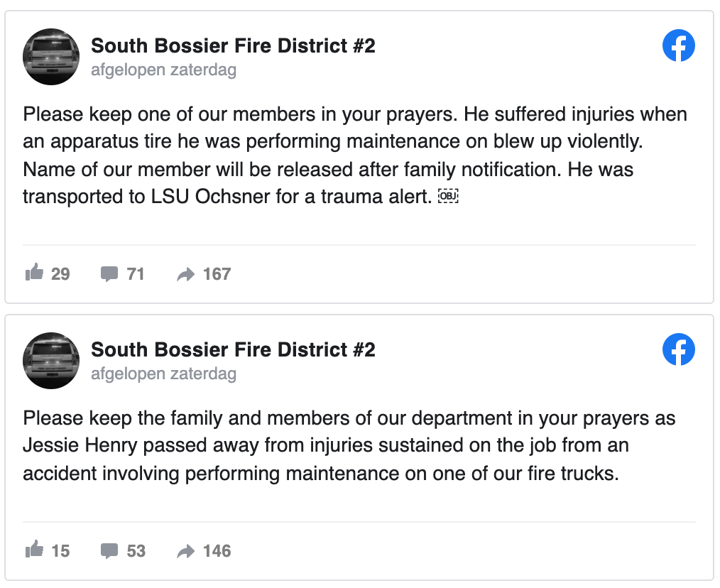Image resolution: width=720 pixels, height=588 pixels.
Task: Open comments icon on the first post
Action: tap(109, 274)
